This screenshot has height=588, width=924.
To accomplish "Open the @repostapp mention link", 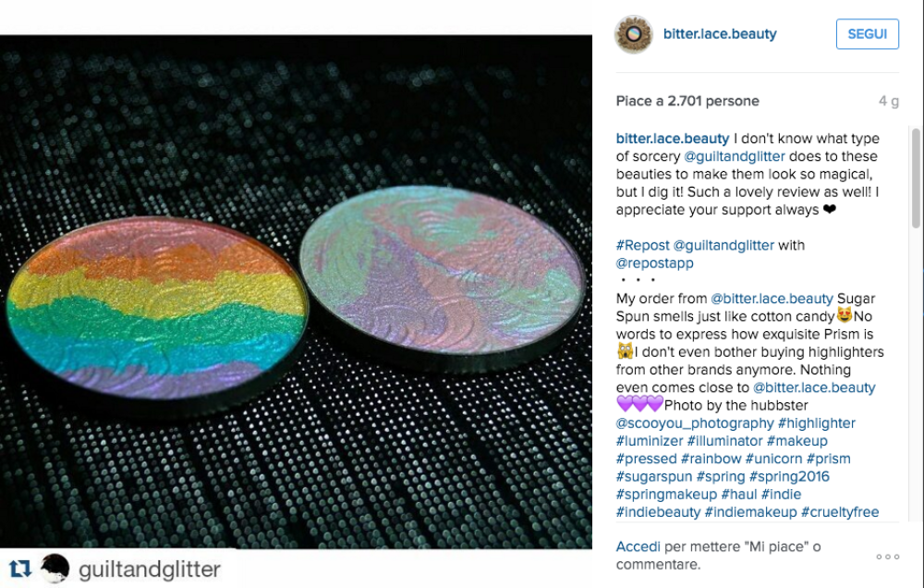I will tap(655, 263).
